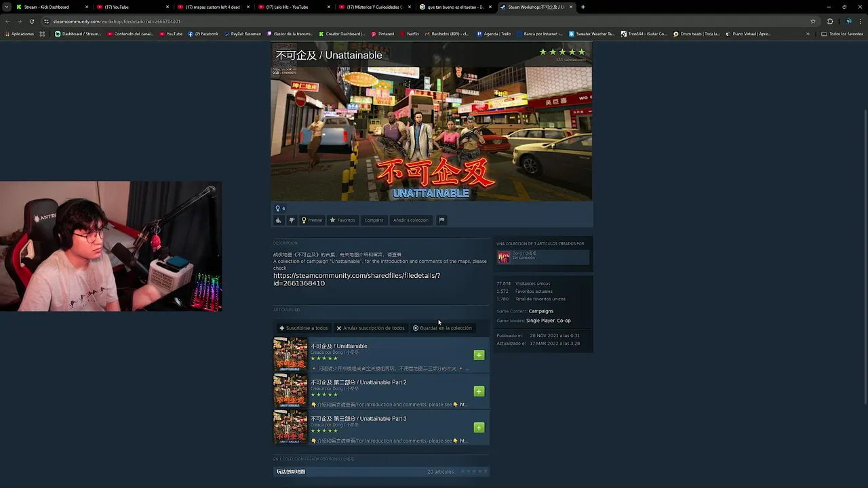
Task: Click the browser back arrow
Action: point(7,21)
